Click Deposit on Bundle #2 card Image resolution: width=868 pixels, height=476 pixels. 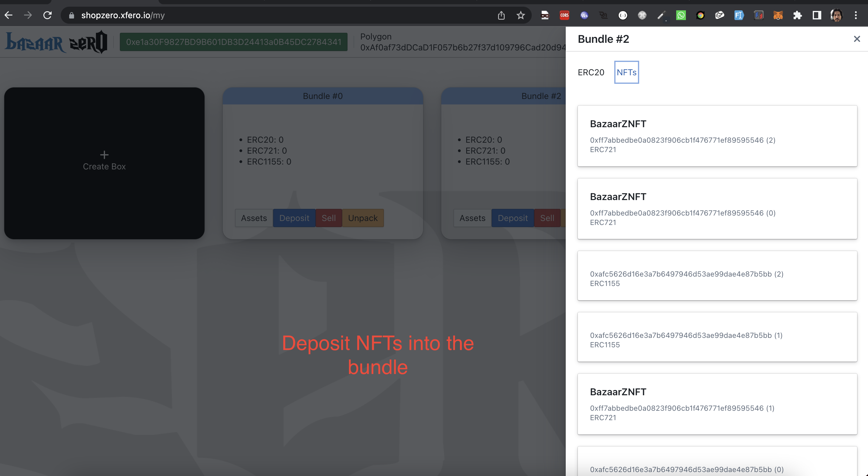point(513,218)
